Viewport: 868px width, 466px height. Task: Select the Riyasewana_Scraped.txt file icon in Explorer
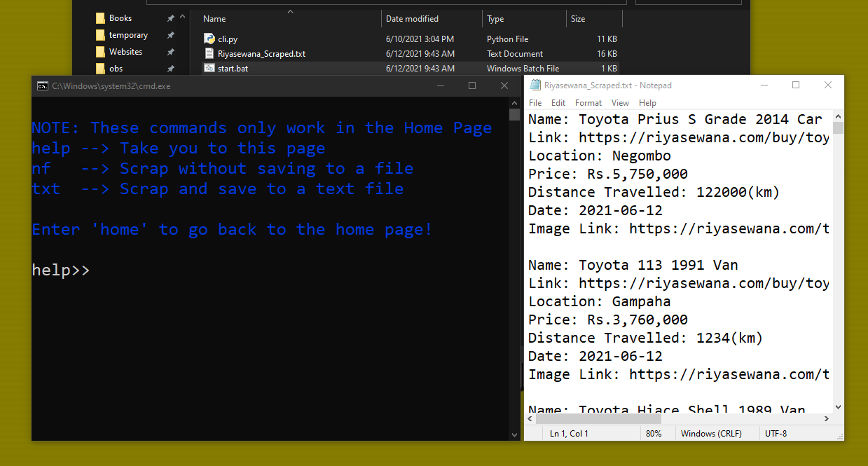click(209, 53)
